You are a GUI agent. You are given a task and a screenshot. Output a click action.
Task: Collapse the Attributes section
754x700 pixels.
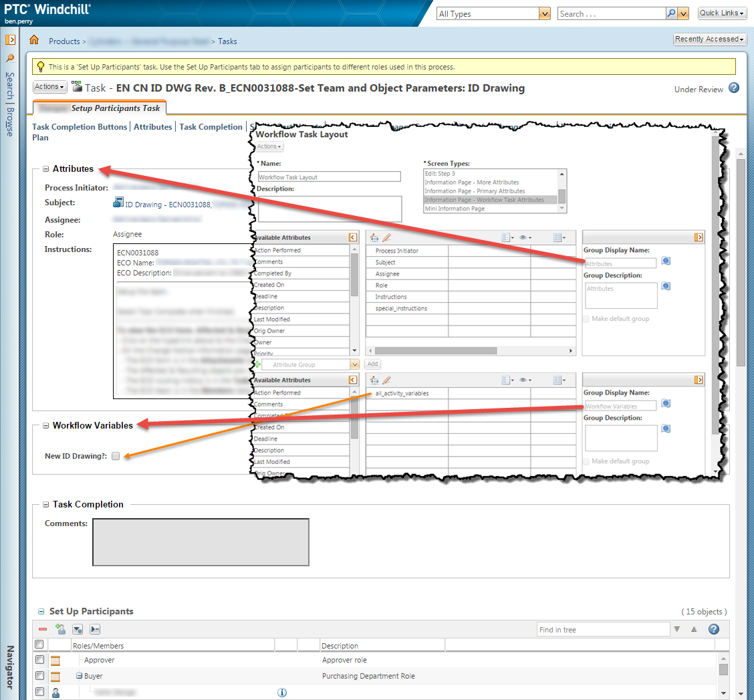45,169
